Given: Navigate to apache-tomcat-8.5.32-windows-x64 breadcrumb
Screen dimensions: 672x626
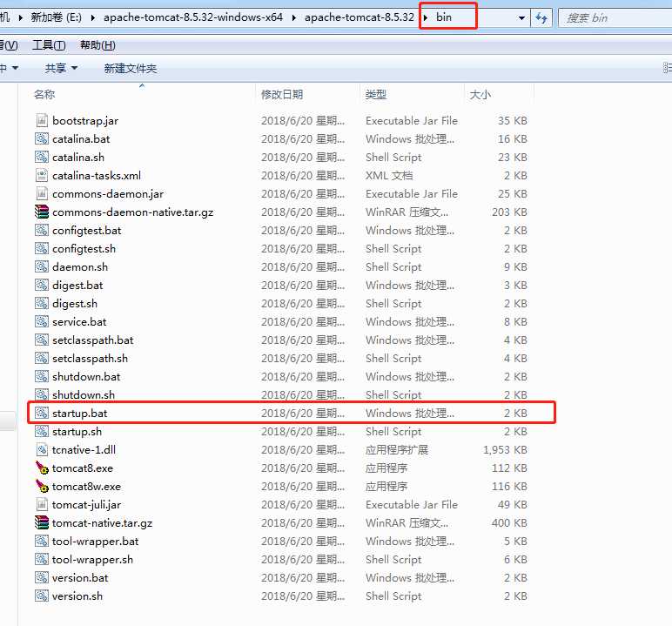Looking at the screenshot, I should click(193, 17).
